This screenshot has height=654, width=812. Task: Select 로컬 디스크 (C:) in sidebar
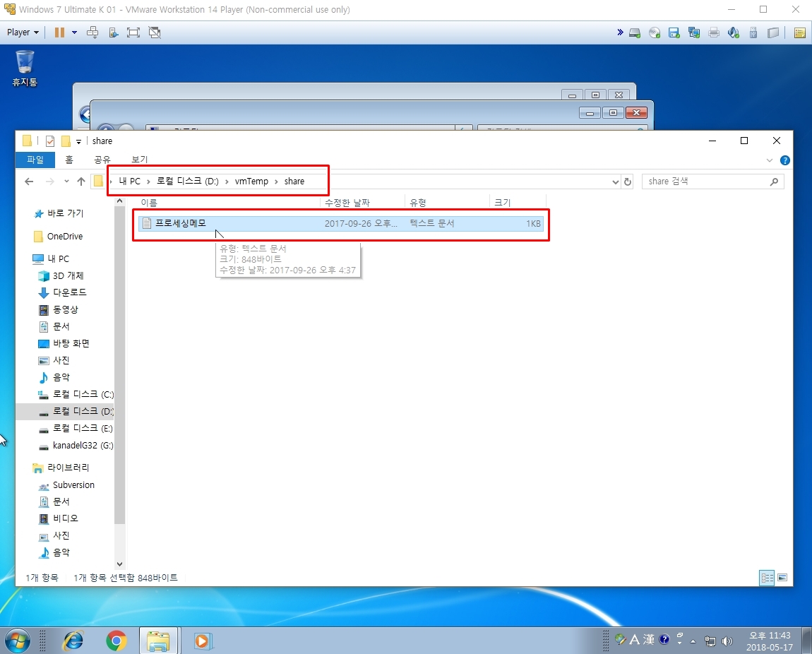[x=83, y=395]
